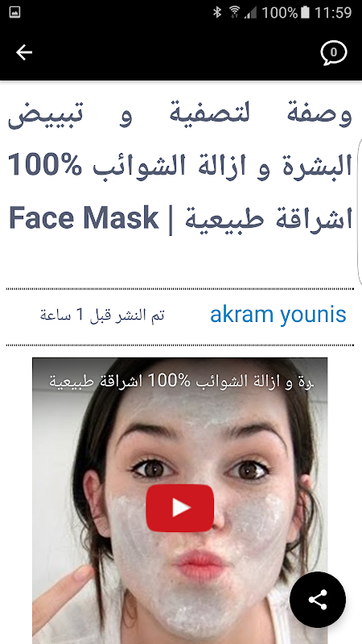Open comments via the speech bubble icon
The image size is (362, 644).
click(333, 52)
